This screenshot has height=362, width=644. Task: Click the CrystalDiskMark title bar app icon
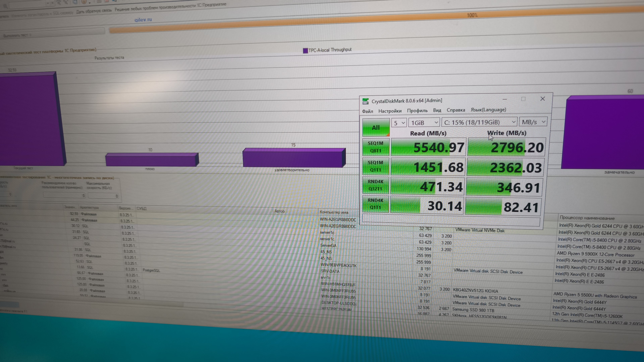[365, 101]
